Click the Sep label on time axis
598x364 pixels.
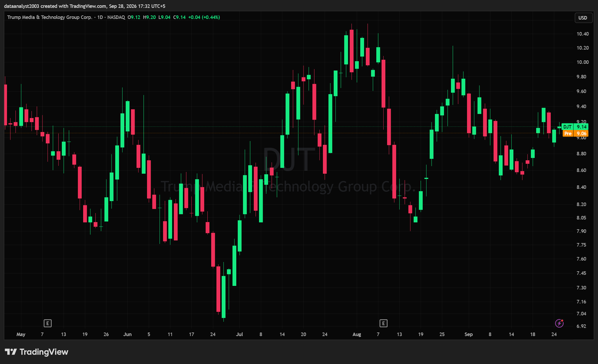[468, 335]
